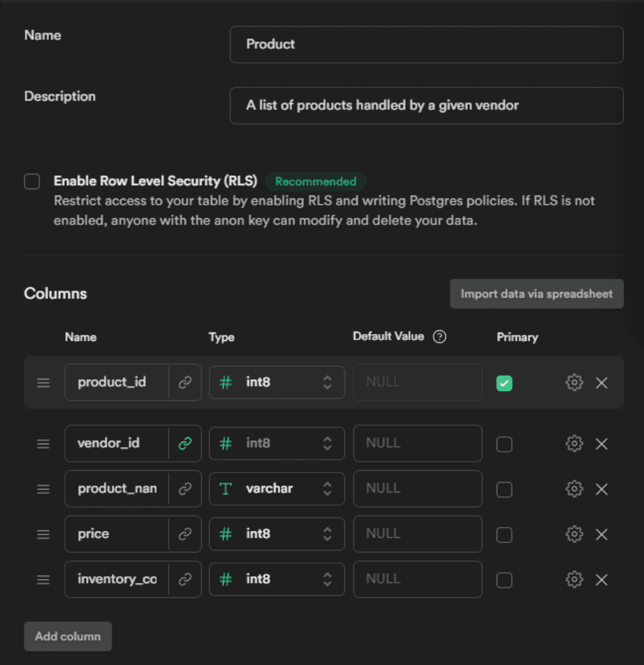The width and height of the screenshot is (644, 665).
Task: Click the table Name field containing Product
Action: (x=426, y=45)
